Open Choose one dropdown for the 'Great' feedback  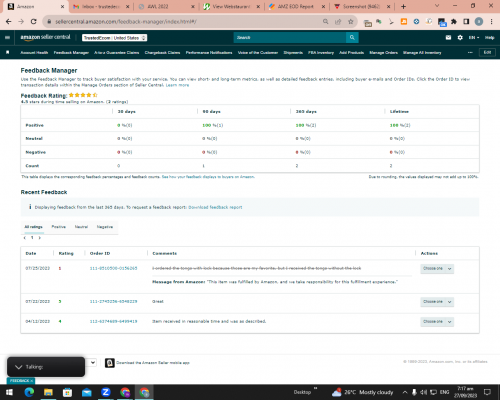click(x=437, y=302)
